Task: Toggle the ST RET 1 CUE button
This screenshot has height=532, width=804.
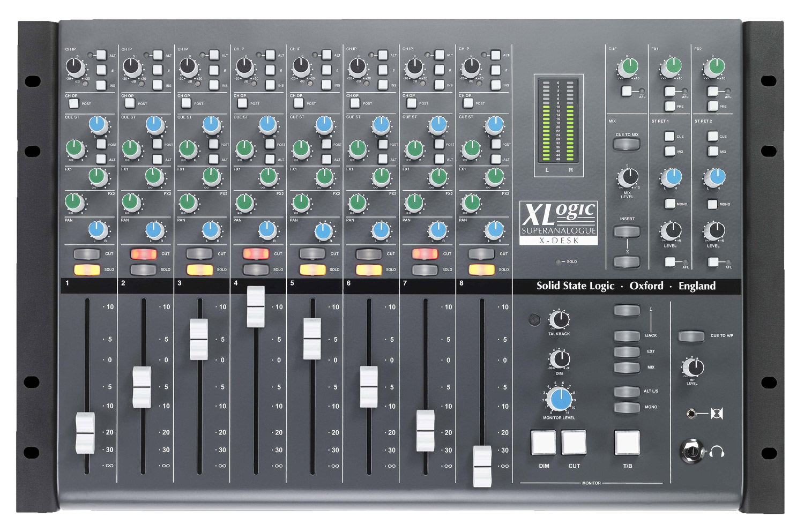Action: coord(669,136)
